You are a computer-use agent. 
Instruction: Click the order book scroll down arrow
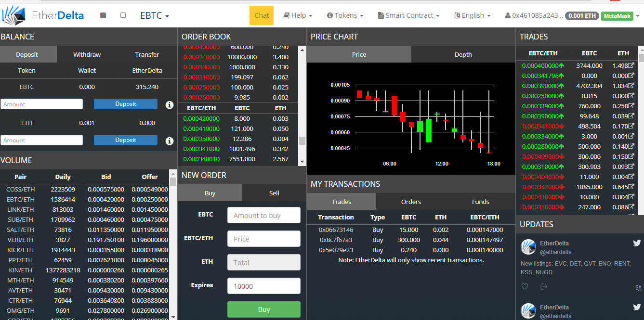[302, 162]
